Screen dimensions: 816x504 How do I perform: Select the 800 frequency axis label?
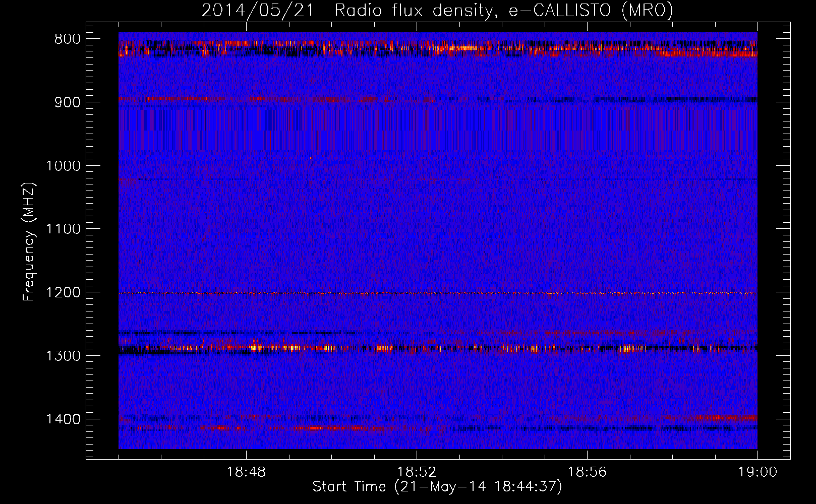coord(68,39)
